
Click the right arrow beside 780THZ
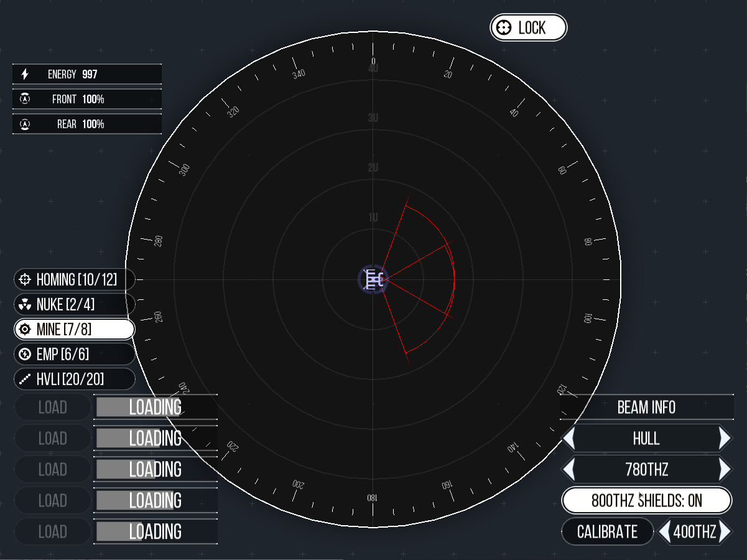coord(726,469)
